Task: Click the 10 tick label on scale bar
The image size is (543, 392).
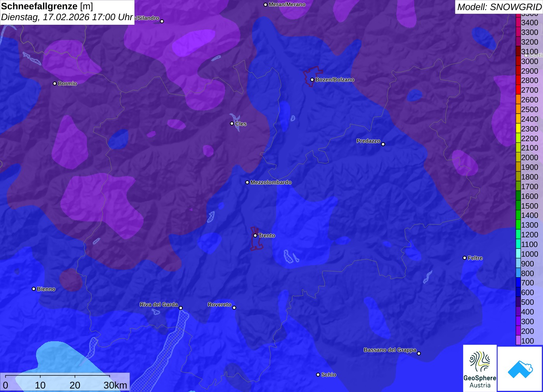Action: [40, 385]
